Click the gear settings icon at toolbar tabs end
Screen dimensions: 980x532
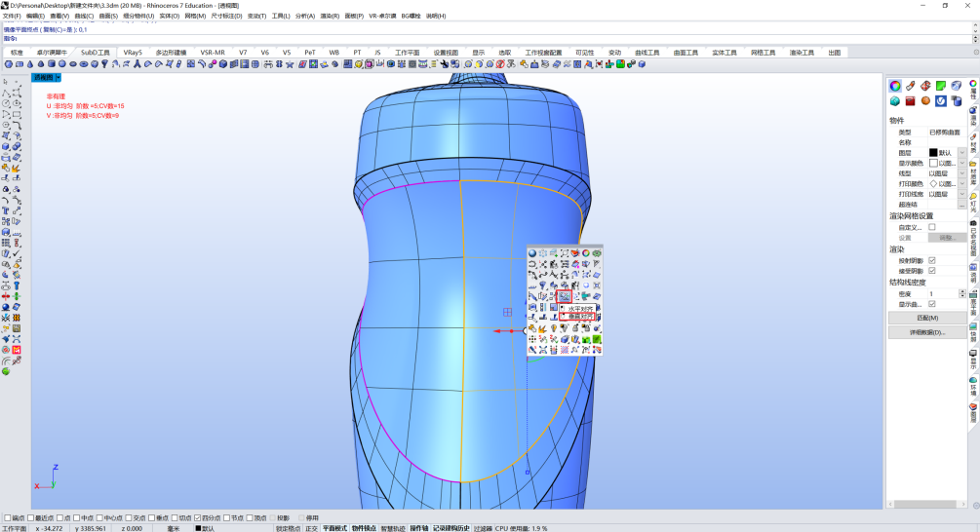976,53
